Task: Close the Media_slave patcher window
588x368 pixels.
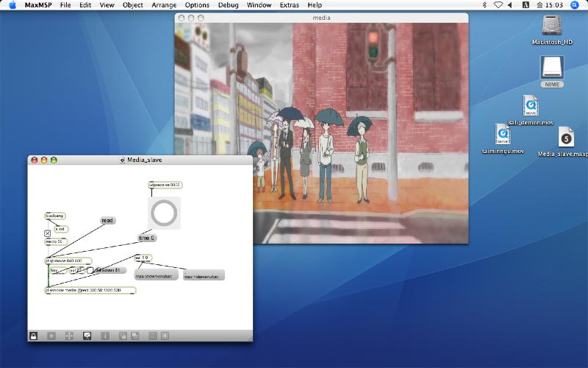Action: tap(34, 160)
